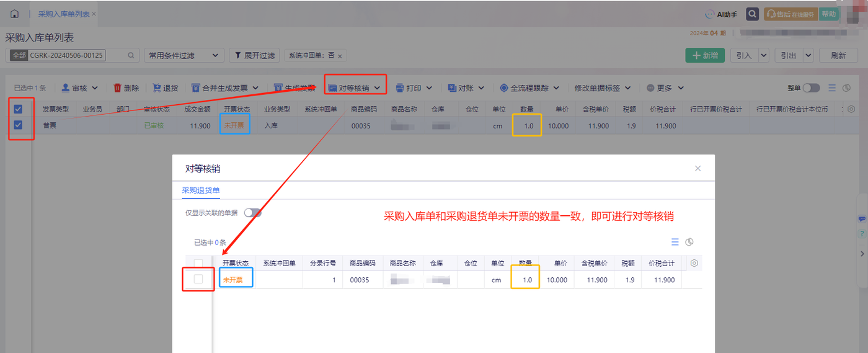Viewport: 868px width, 353px height.
Task: Go to the home page icon
Action: pyautogui.click(x=14, y=14)
